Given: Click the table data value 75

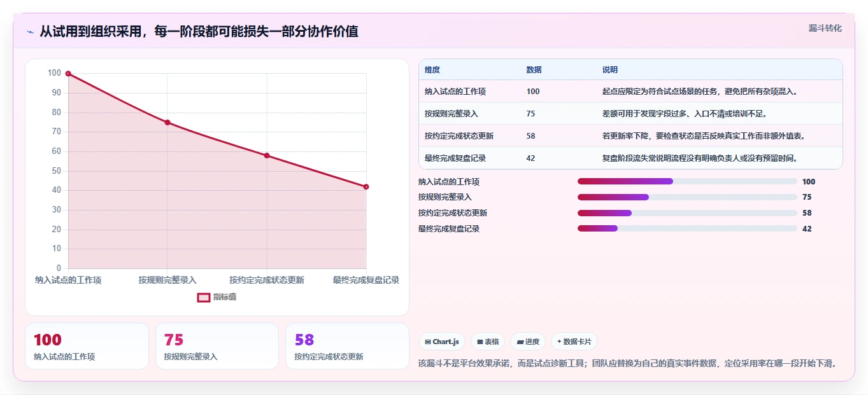Looking at the screenshot, I should [531, 114].
